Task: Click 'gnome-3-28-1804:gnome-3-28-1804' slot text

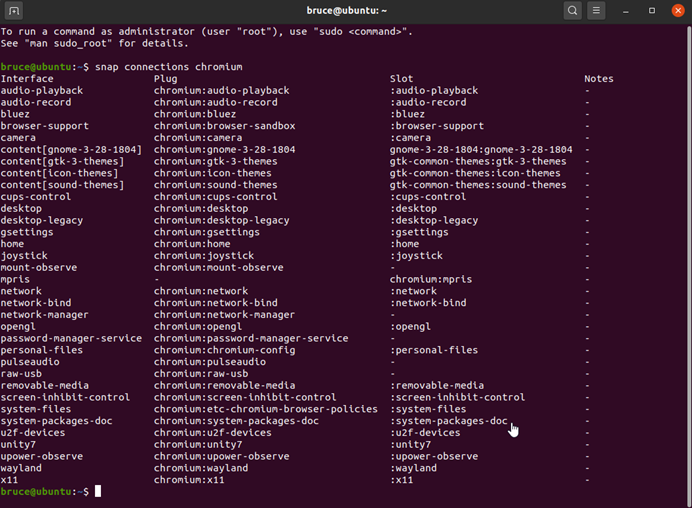Action: tap(481, 150)
